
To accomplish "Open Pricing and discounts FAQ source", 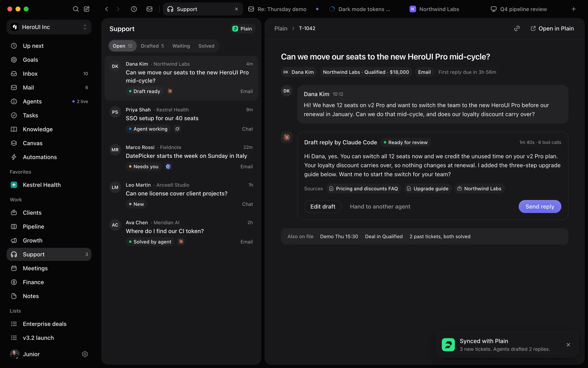I will 364,189.
